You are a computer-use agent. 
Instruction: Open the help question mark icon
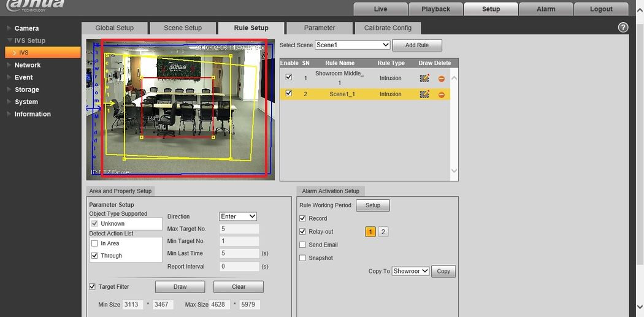(x=623, y=28)
